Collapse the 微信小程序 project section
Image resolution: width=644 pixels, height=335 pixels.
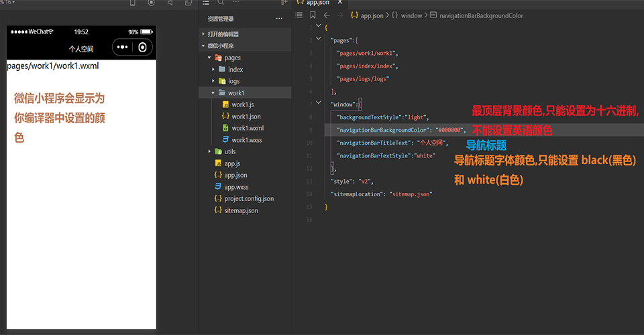245,46
